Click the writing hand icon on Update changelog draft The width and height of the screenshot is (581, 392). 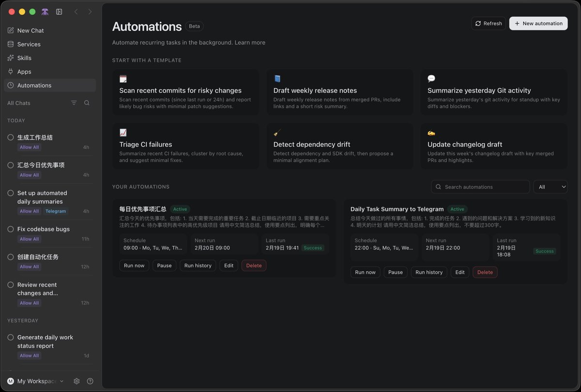pos(431,133)
